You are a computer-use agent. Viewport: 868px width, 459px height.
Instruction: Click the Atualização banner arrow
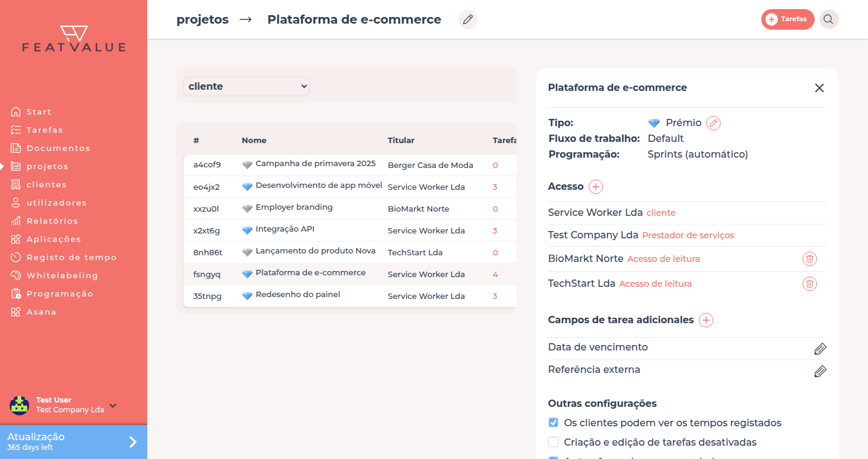(x=133, y=442)
